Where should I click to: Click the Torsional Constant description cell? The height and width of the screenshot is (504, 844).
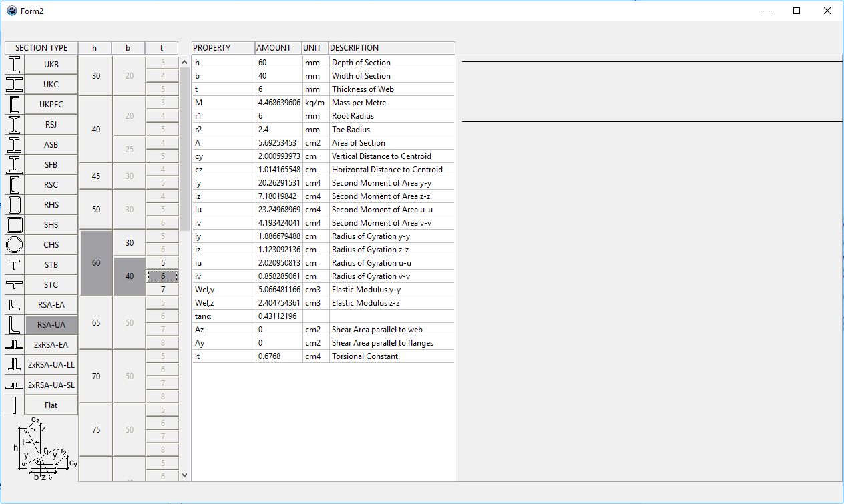[x=391, y=356]
